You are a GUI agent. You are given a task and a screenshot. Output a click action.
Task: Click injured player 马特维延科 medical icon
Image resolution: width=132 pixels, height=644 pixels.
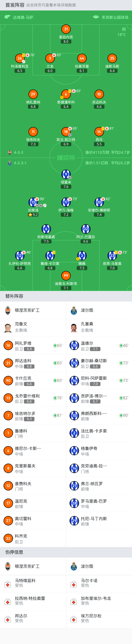coord(8,585)
